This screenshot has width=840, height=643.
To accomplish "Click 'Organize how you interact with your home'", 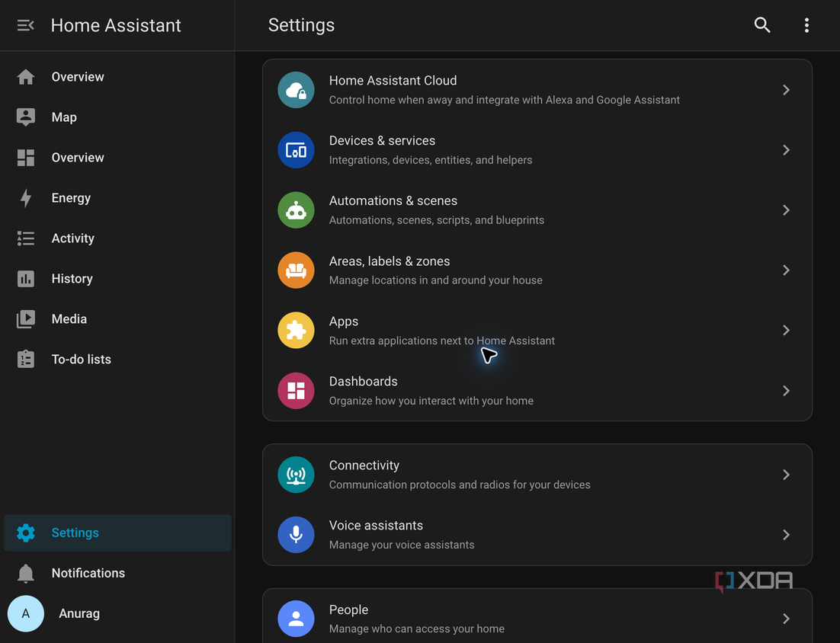I will point(431,401).
